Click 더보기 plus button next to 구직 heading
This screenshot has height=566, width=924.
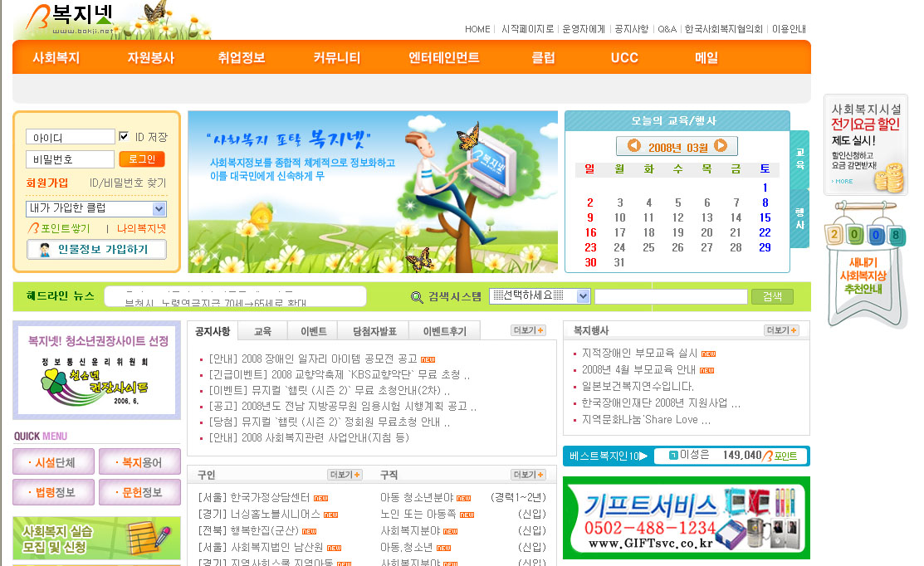pos(528,475)
